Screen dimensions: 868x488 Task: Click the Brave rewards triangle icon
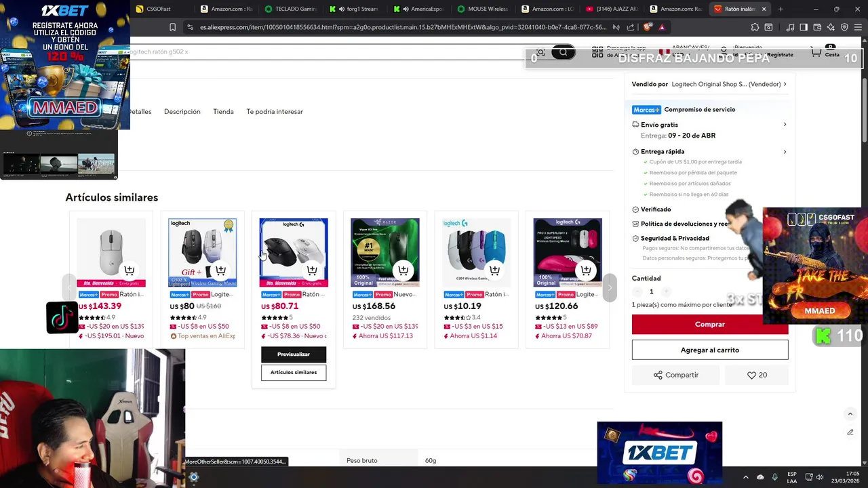[x=662, y=27]
